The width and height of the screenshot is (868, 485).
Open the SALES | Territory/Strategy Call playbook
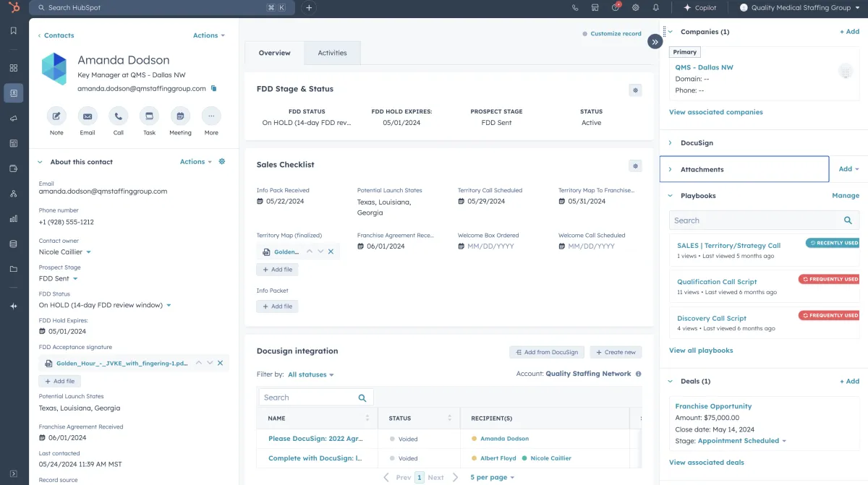[728, 246]
